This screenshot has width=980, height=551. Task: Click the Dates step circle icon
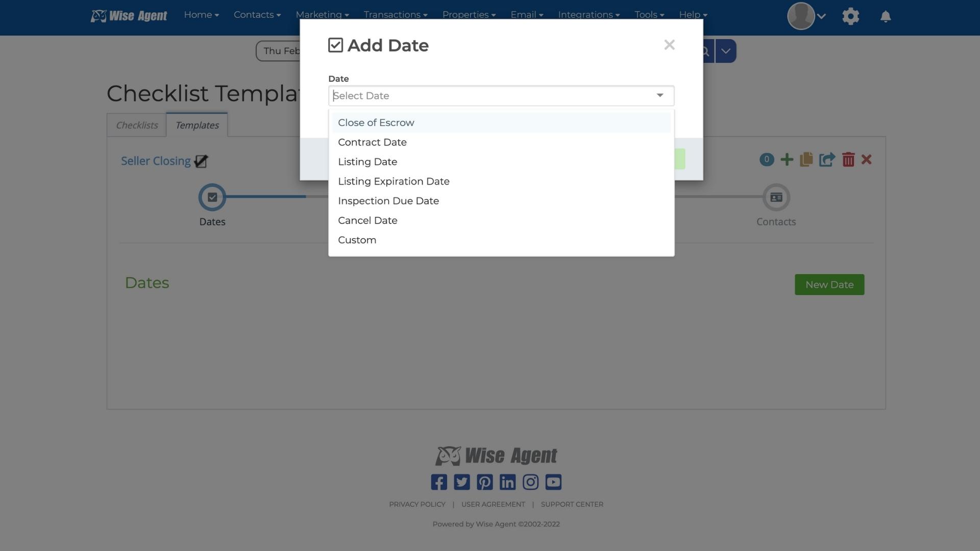pos(212,196)
